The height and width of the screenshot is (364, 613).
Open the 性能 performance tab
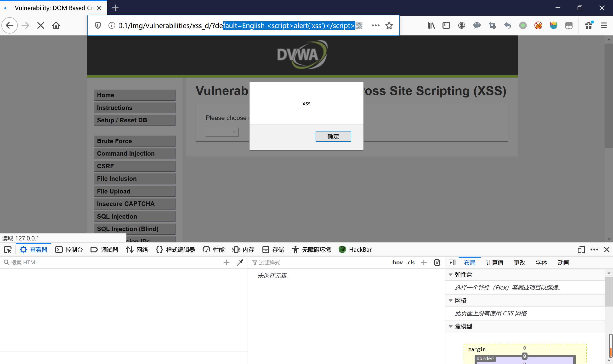tap(214, 250)
